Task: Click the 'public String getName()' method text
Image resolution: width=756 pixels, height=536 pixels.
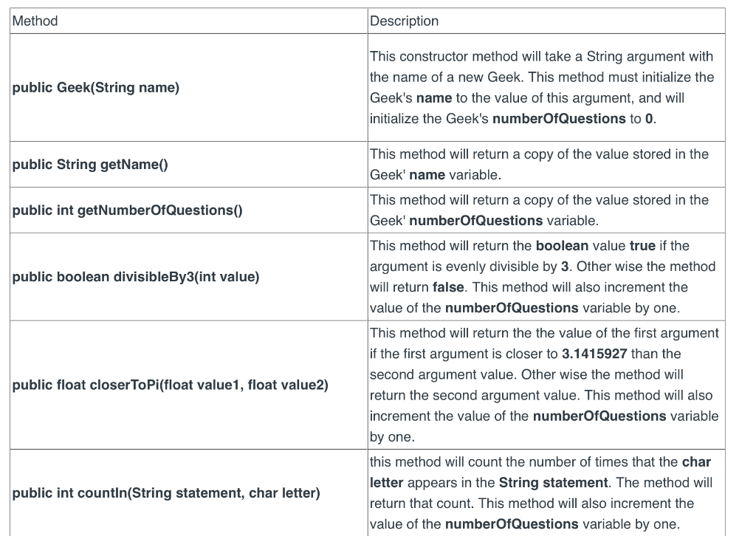Action: point(90,165)
